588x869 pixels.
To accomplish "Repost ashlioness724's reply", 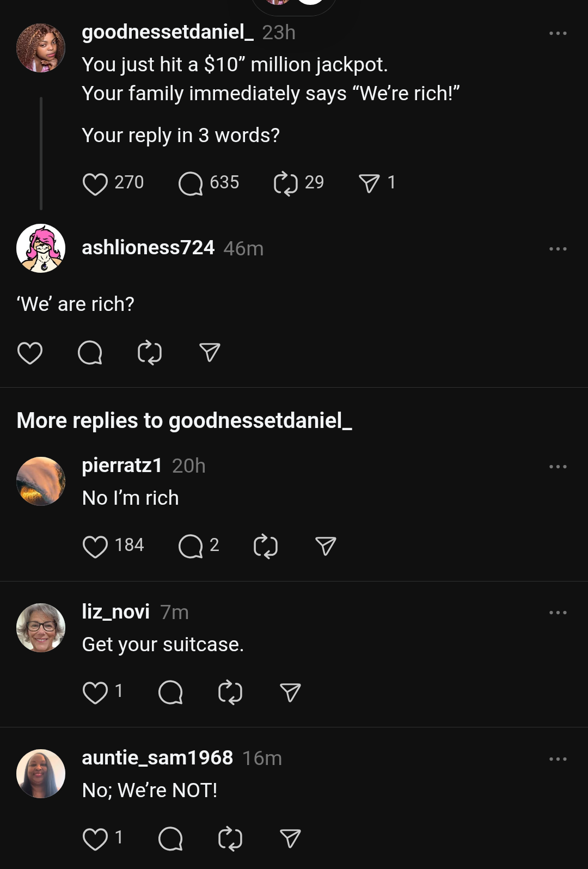I will 150,353.
